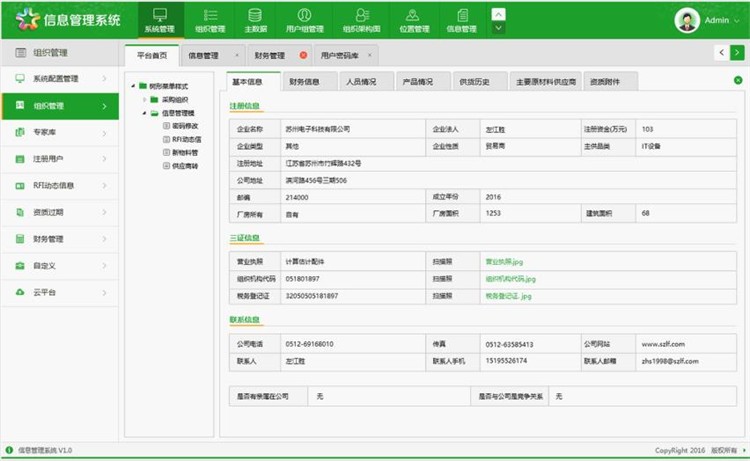Click the monitor icon of 系统配置管理
This screenshot has height=461, width=750.
point(20,78)
